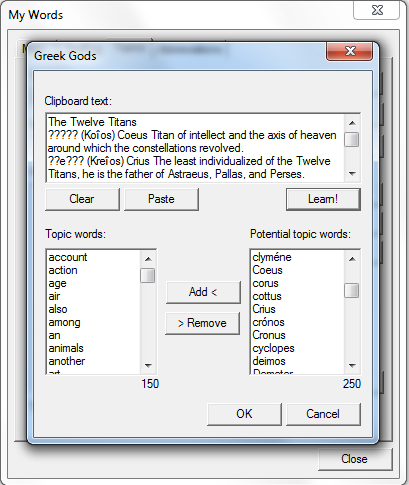Click the Clear button
The height and width of the screenshot is (485, 409).
click(82, 199)
